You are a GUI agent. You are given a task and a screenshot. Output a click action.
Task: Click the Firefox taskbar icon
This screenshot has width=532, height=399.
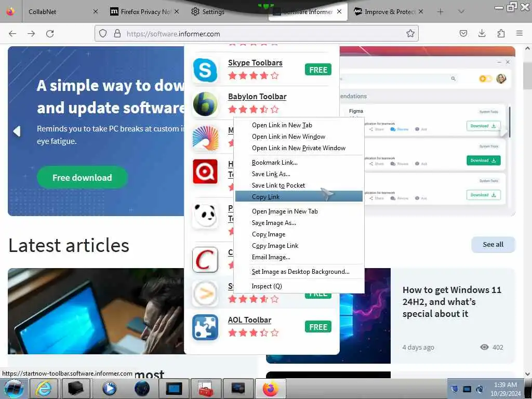[270, 389]
